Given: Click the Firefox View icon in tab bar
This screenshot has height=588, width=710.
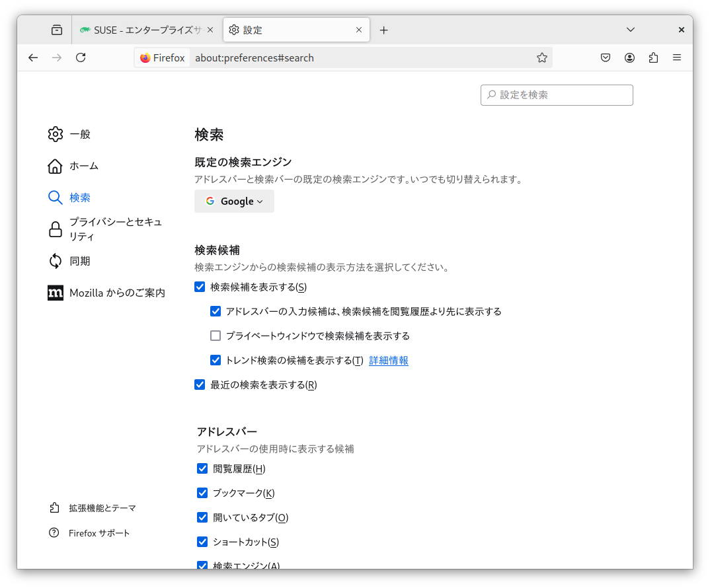Looking at the screenshot, I should point(57,30).
